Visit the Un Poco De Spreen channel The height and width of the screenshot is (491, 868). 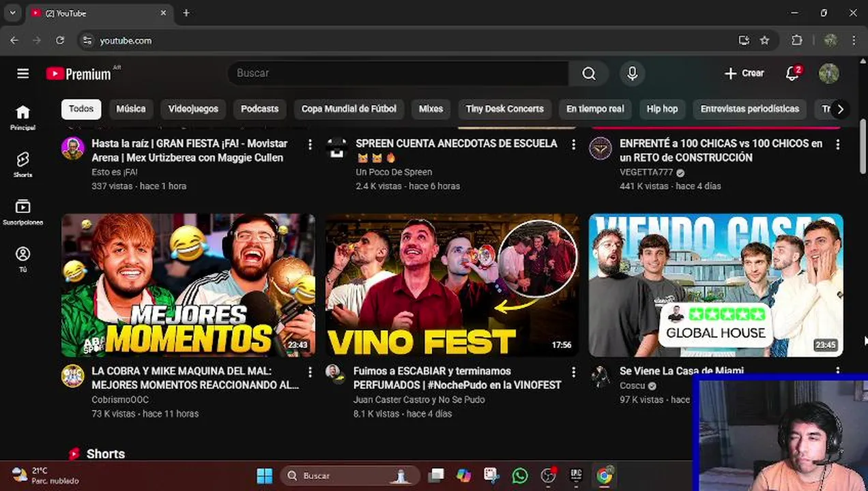(394, 172)
